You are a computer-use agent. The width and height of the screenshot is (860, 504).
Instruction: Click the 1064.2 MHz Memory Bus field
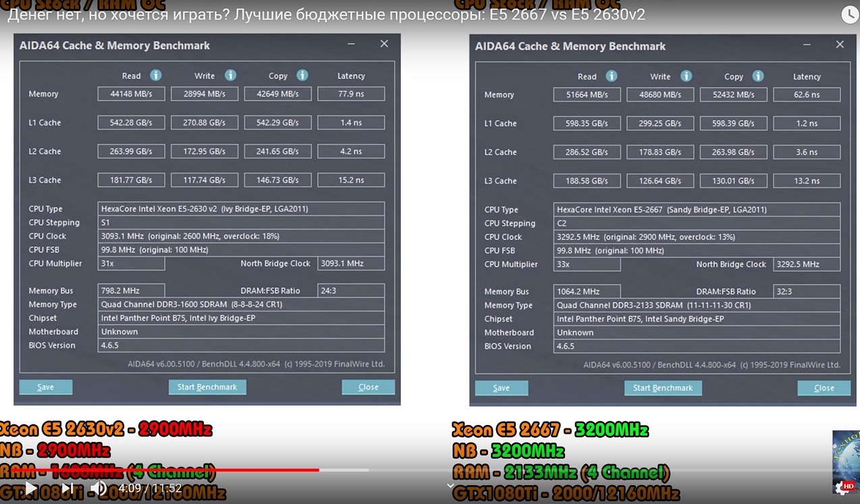pos(587,291)
